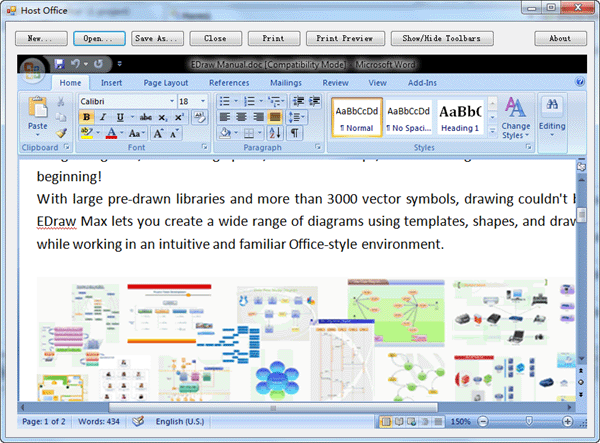The height and width of the screenshot is (443, 600).
Task: Toggle Bold formatting
Action: 86,117
